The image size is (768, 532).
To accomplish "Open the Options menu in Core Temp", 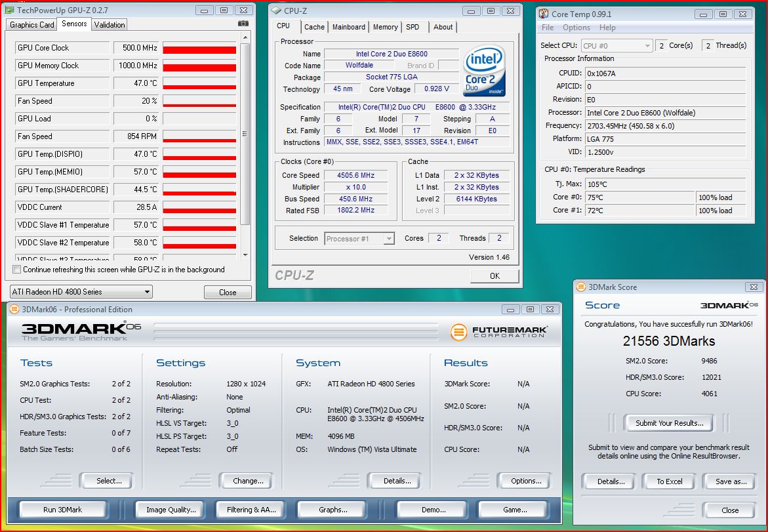I will click(576, 28).
